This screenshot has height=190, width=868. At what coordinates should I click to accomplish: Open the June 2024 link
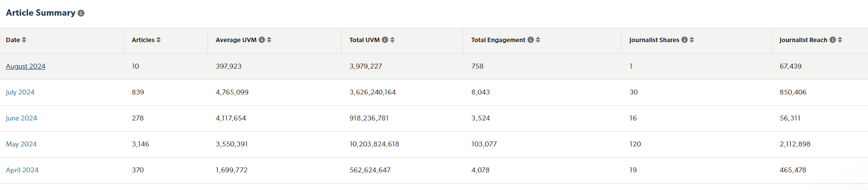coord(22,118)
